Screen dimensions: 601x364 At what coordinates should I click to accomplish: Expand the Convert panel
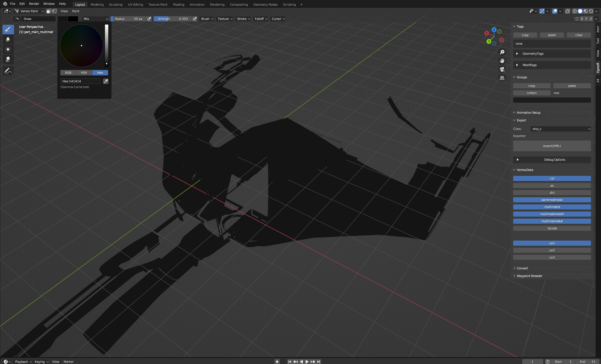(x=522, y=268)
